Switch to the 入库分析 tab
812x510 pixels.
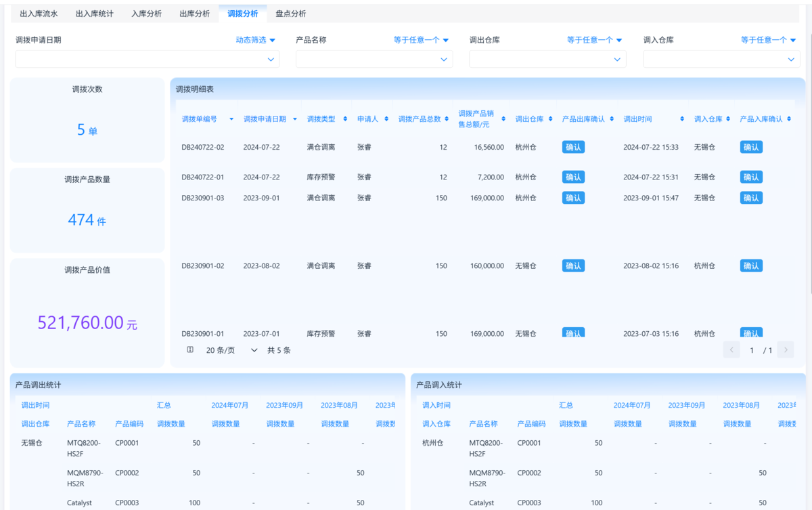pyautogui.click(x=146, y=14)
